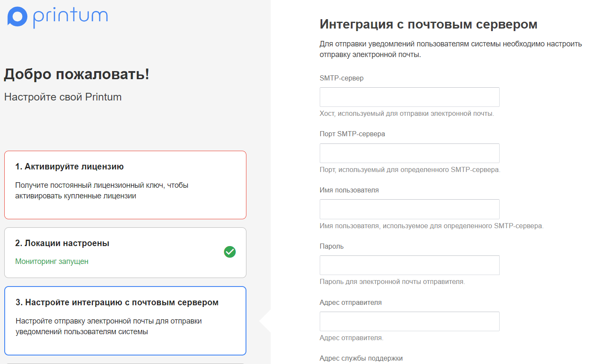Click the Адрес отправителя field label
Screen dimensions: 593x364
tap(350, 302)
